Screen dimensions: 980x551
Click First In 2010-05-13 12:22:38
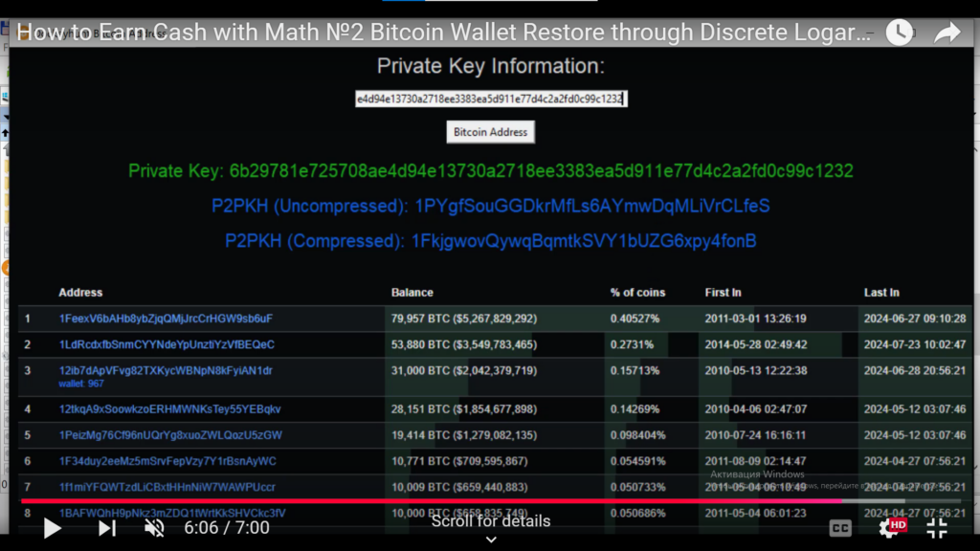[x=756, y=370]
